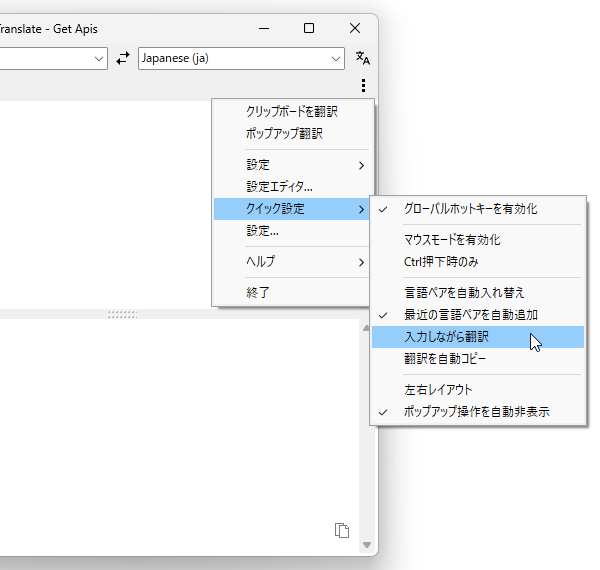Select クリップボードを翻訳 menu item
The image size is (600, 570).
(291, 112)
